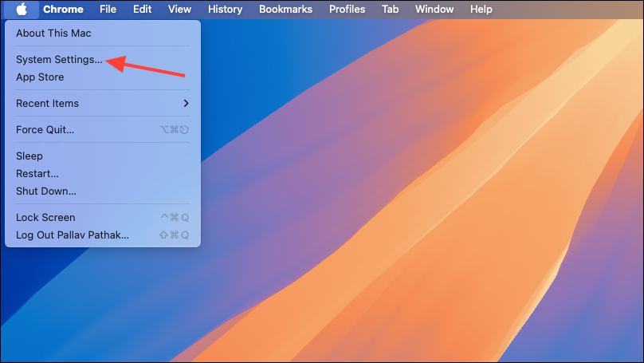The image size is (644, 363).
Task: Open System Settings from Apple menu
Action: [x=103, y=60]
